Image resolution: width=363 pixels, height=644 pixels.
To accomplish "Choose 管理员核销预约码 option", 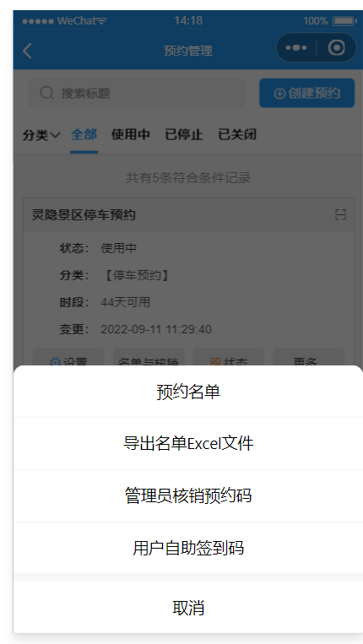I will (188, 495).
